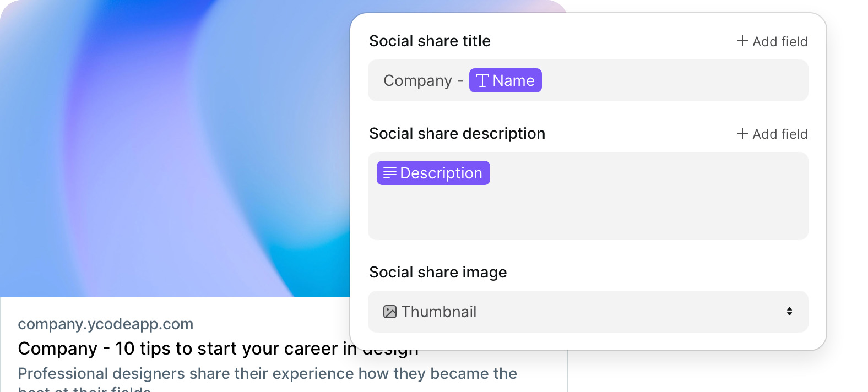
Task: Click Add field text for Social share title
Action: point(780,41)
